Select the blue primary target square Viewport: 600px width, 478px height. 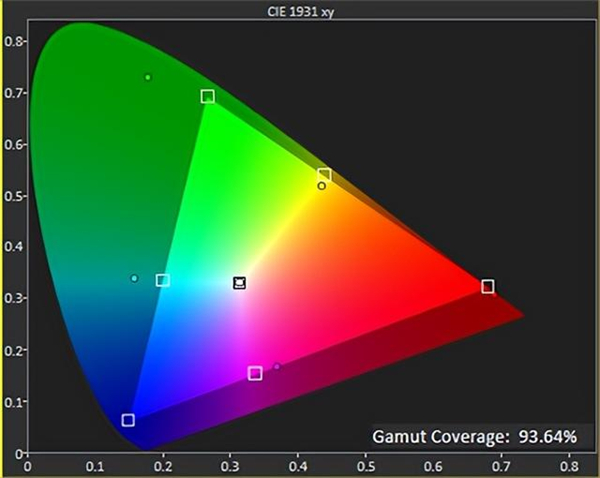point(128,420)
